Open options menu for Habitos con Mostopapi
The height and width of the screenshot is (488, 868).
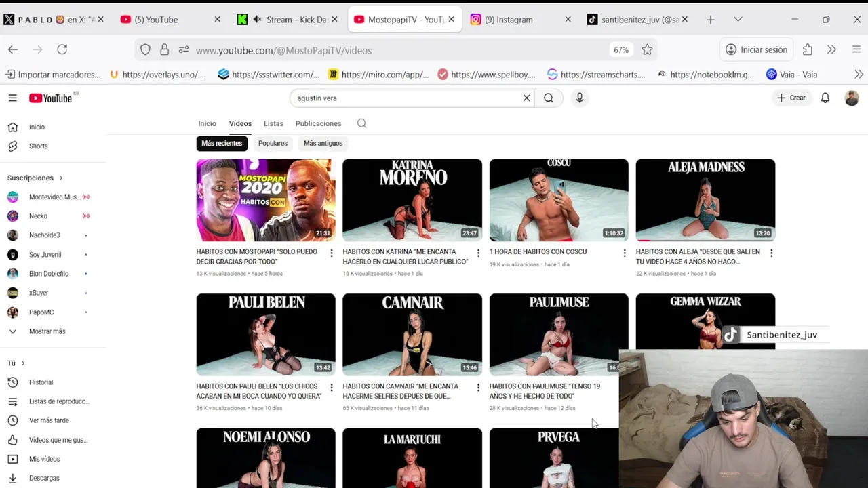(x=332, y=253)
